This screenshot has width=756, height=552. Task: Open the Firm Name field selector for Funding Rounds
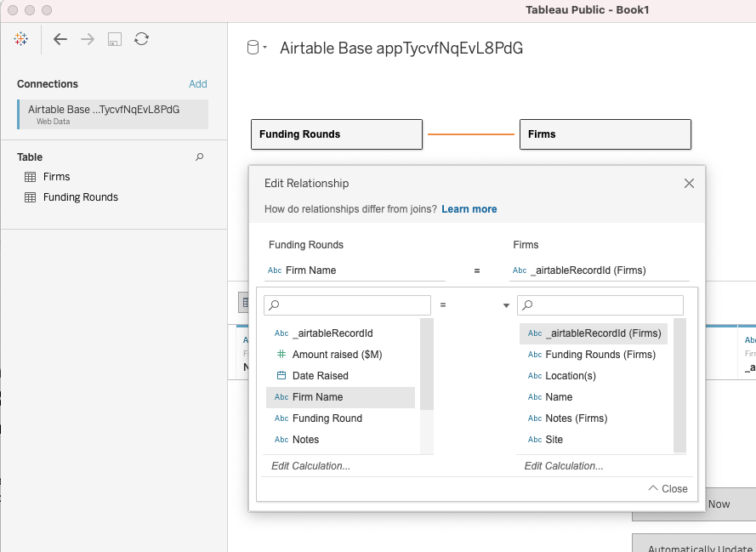[355, 270]
